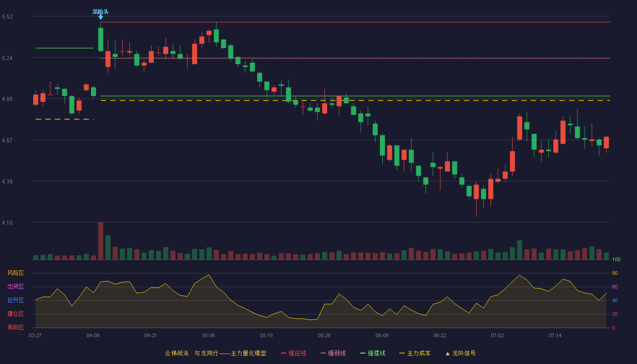The width and height of the screenshot is (637, 364).
Task: Click the 拉升区 zone label
Action: [x=15, y=300]
